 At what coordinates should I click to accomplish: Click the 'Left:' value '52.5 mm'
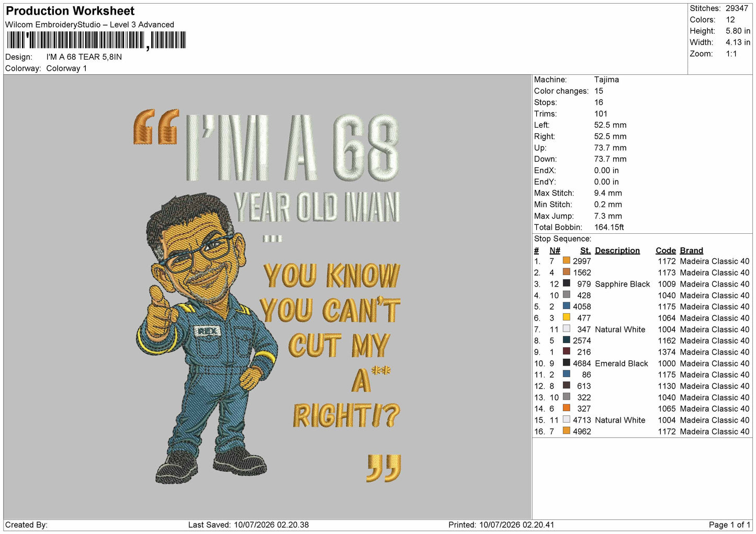pos(610,125)
